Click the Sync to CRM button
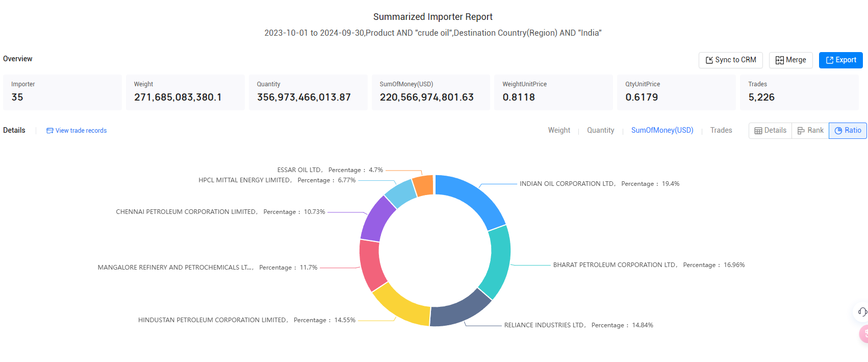The width and height of the screenshot is (868, 362). (730, 60)
